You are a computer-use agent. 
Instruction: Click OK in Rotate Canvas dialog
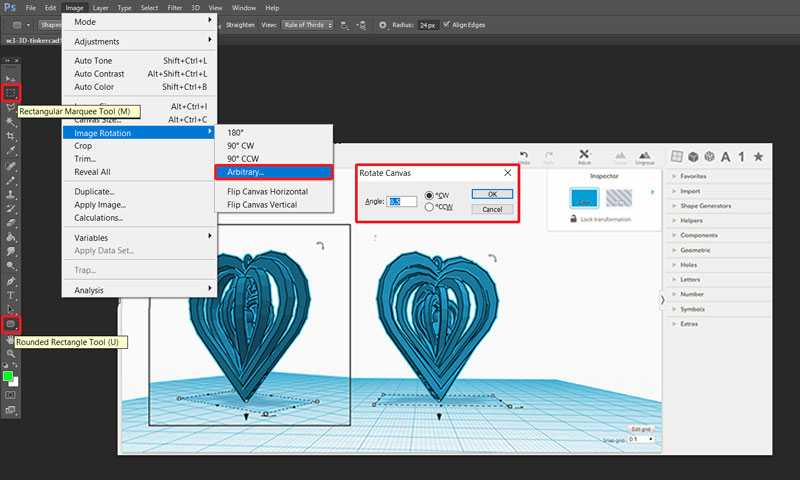[492, 194]
